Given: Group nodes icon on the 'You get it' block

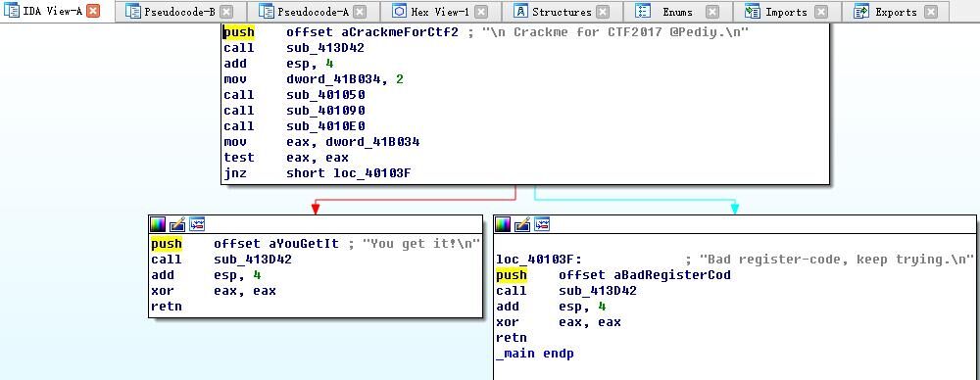Looking at the screenshot, I should point(198,223).
